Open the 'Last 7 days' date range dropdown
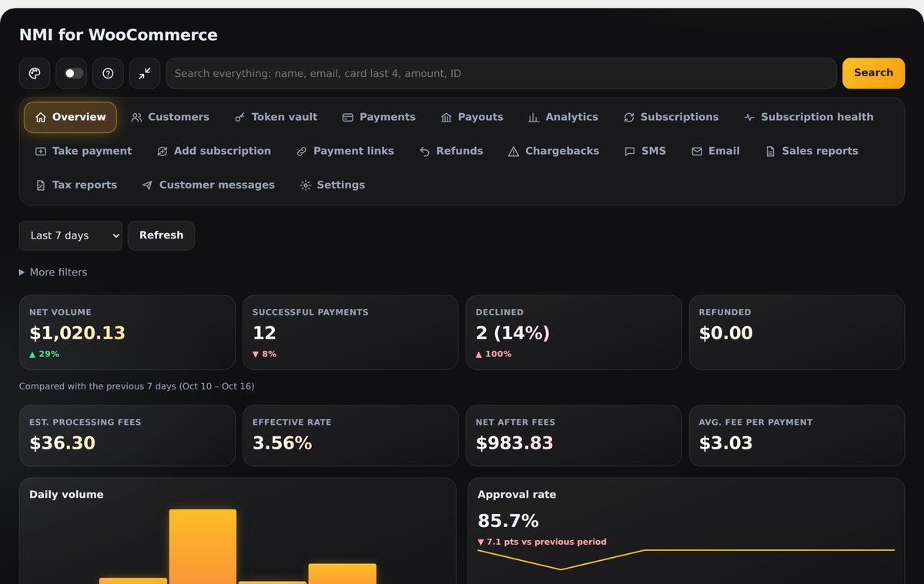 click(71, 235)
